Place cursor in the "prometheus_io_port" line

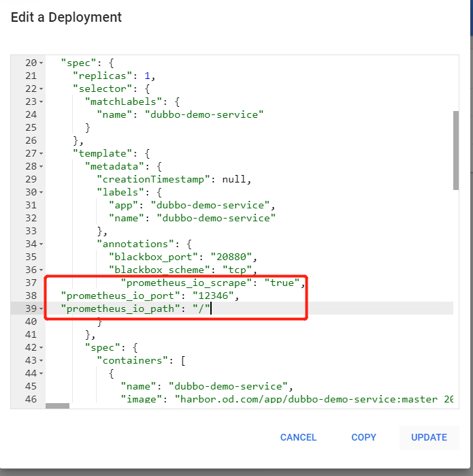pyautogui.click(x=148, y=296)
